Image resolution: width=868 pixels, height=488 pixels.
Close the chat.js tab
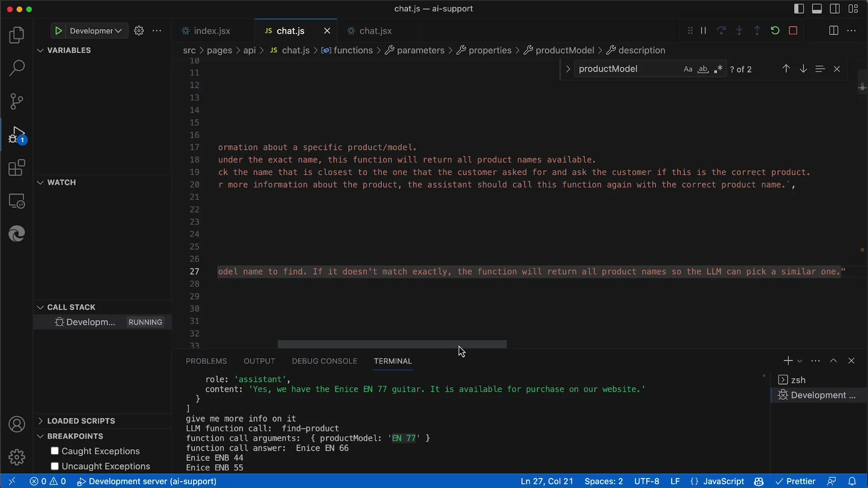coord(327,31)
